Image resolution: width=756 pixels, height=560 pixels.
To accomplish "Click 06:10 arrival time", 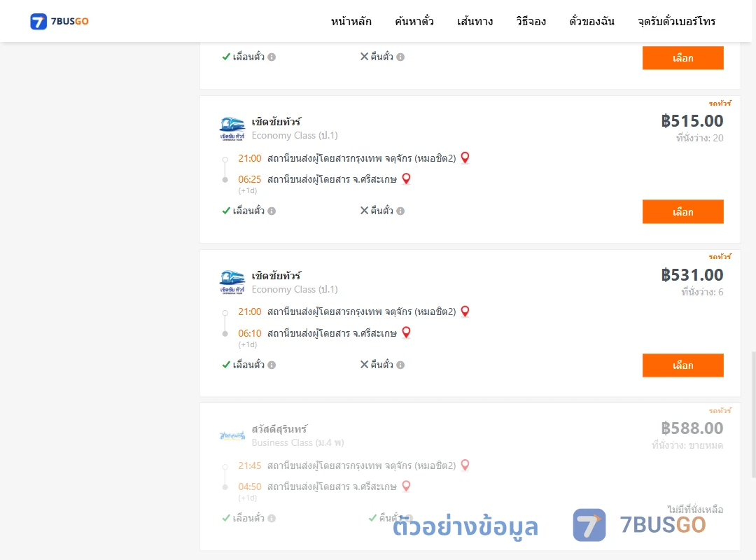I will point(249,333).
